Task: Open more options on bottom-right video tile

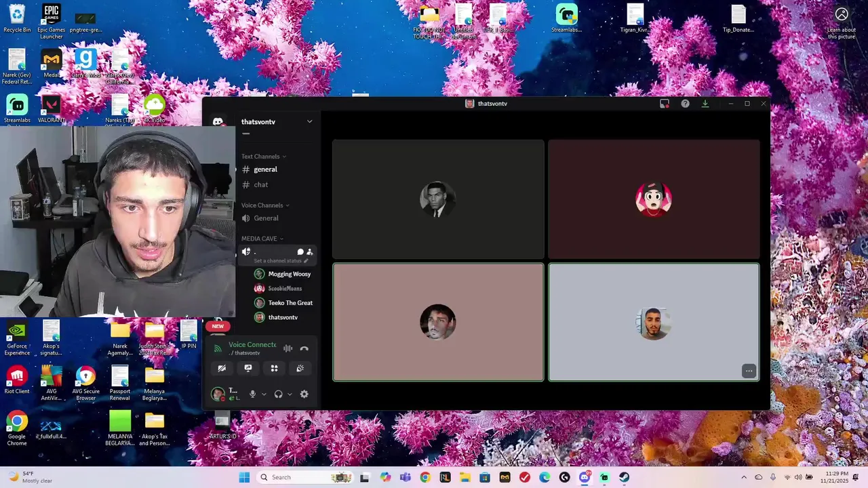Action: click(x=749, y=371)
